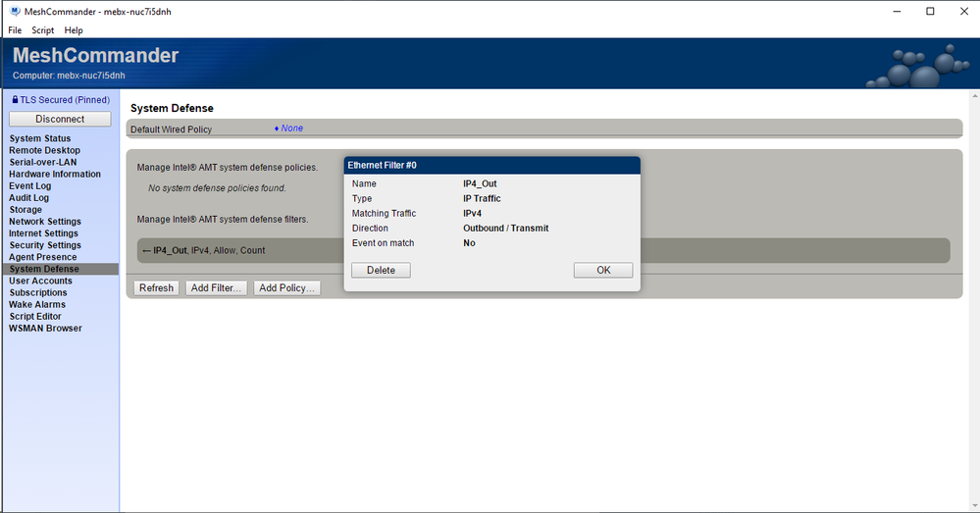The height and width of the screenshot is (513, 980).
Task: Open Wake Alarms section
Action: (x=37, y=305)
